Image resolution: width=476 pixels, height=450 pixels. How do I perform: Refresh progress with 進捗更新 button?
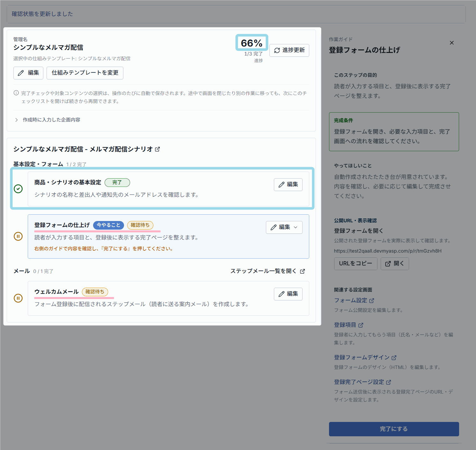[289, 50]
